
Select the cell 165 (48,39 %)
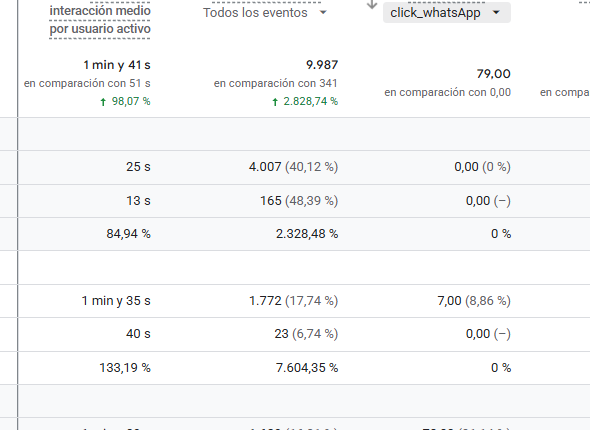pos(299,201)
